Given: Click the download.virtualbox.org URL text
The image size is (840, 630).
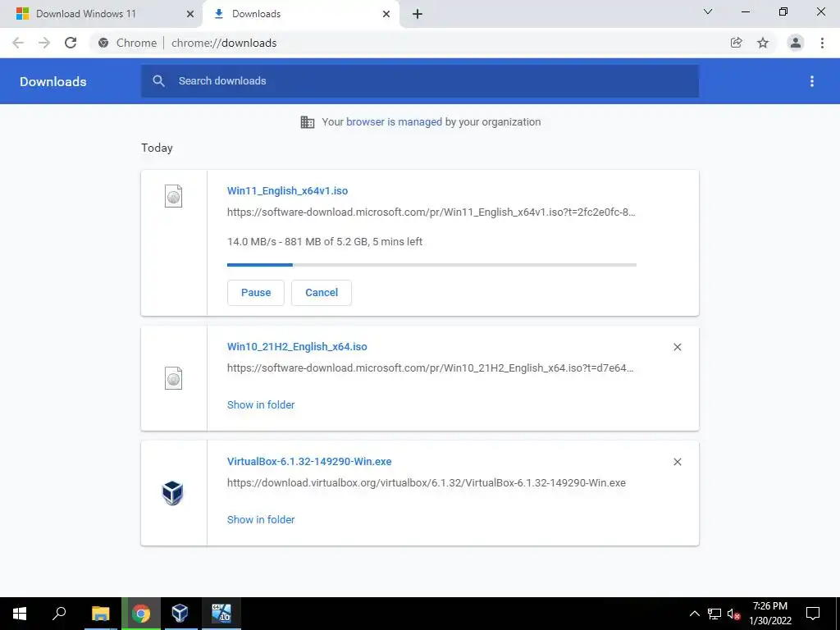Looking at the screenshot, I should (427, 482).
